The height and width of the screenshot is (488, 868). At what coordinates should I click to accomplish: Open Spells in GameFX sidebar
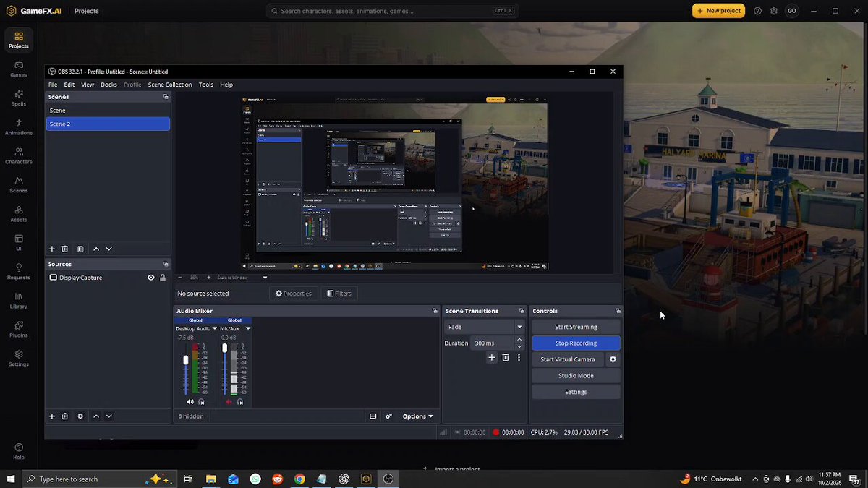18,98
